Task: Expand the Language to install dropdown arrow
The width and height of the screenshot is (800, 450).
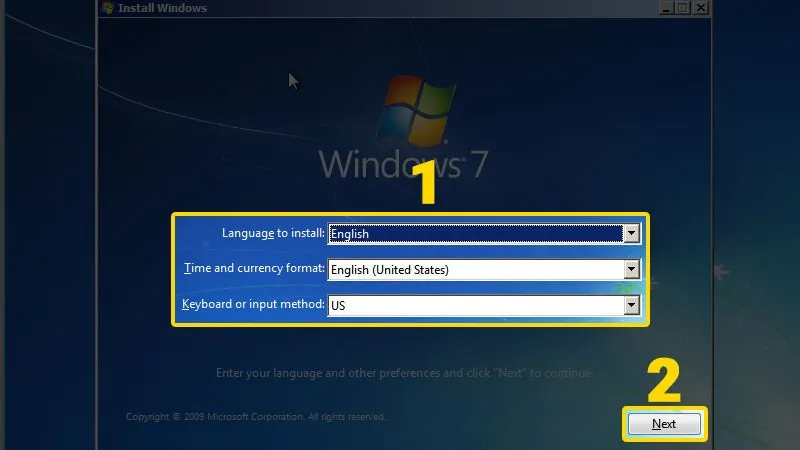Action: point(631,234)
